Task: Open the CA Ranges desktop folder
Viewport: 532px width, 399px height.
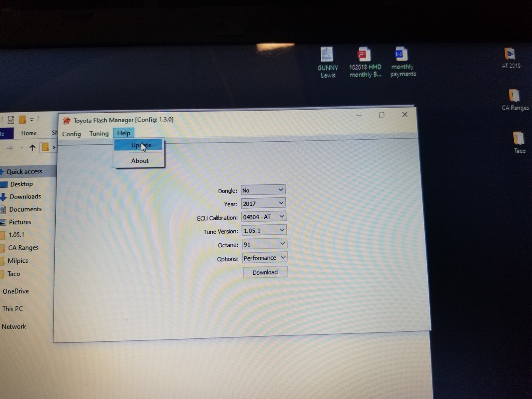Action: pyautogui.click(x=515, y=100)
